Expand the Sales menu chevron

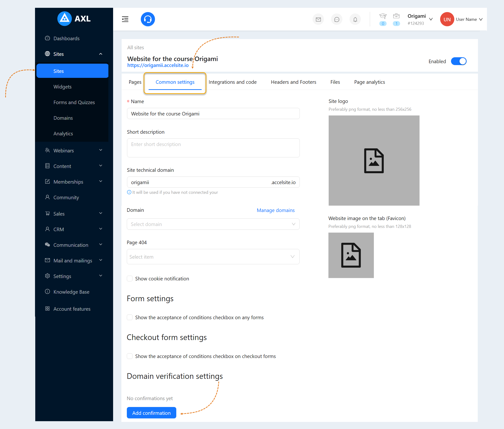point(101,213)
